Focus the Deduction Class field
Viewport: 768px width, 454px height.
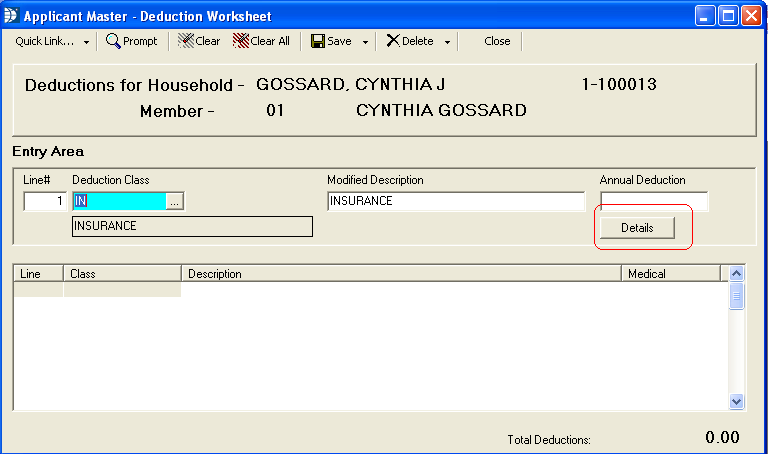point(118,201)
